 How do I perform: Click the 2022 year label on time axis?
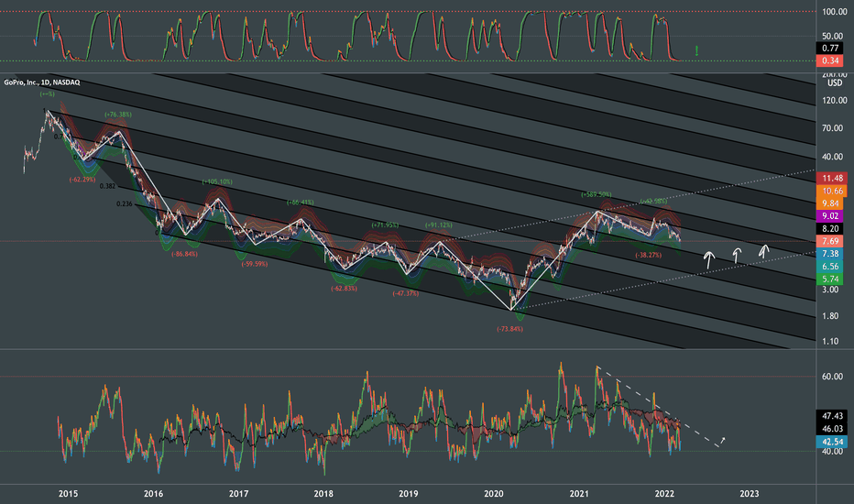click(x=664, y=494)
